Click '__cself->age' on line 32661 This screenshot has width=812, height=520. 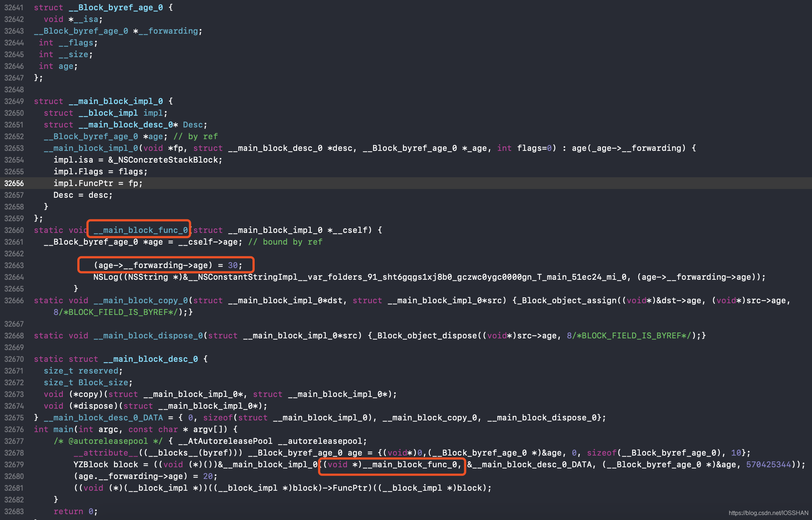pos(208,242)
